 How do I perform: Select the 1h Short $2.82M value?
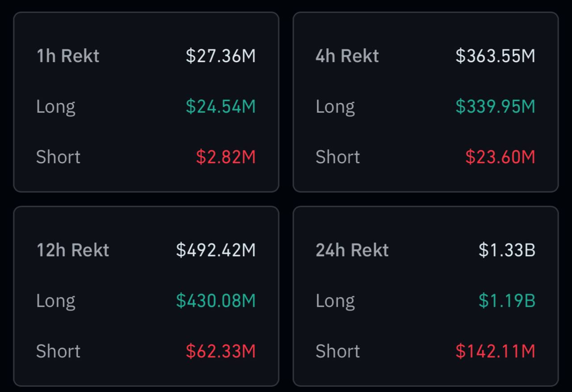pyautogui.click(x=226, y=157)
